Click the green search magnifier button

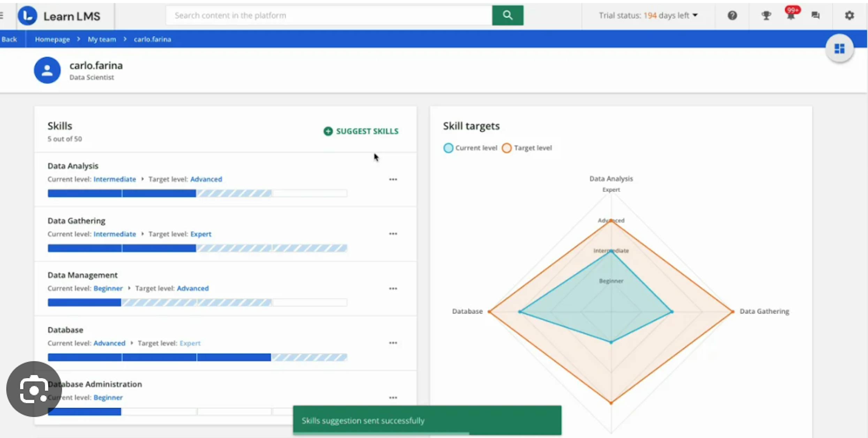click(x=507, y=15)
